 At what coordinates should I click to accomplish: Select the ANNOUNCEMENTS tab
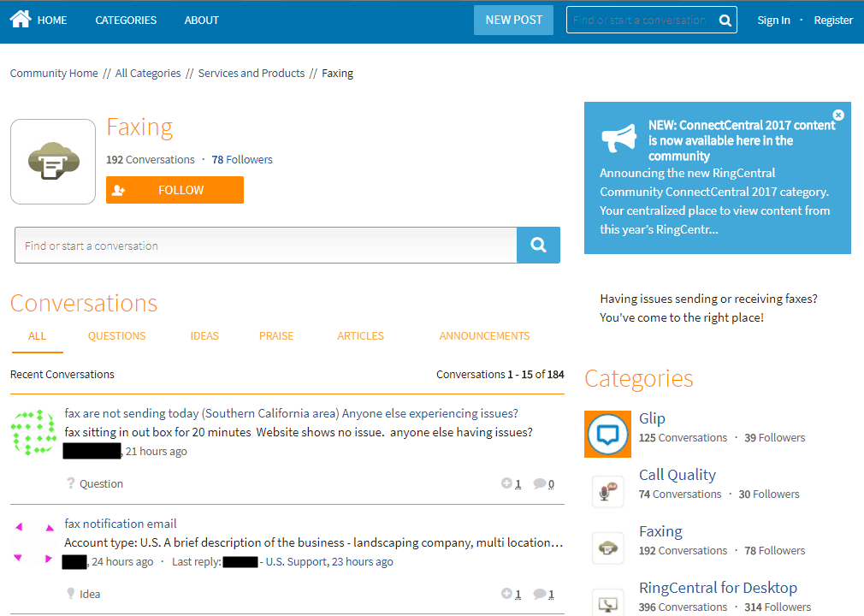click(x=484, y=335)
